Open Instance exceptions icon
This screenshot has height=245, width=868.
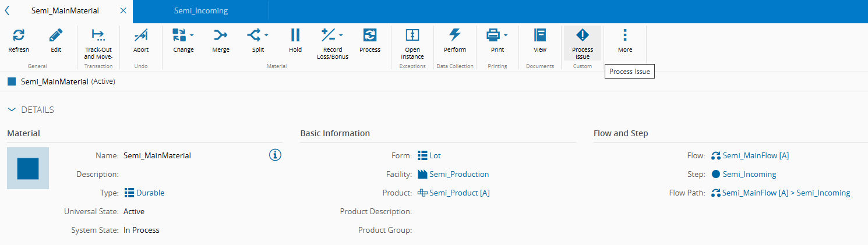click(x=412, y=35)
